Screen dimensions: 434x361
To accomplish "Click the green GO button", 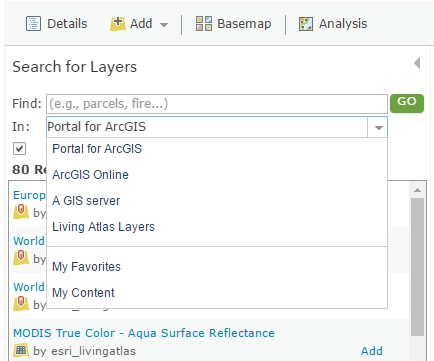I will [x=407, y=103].
